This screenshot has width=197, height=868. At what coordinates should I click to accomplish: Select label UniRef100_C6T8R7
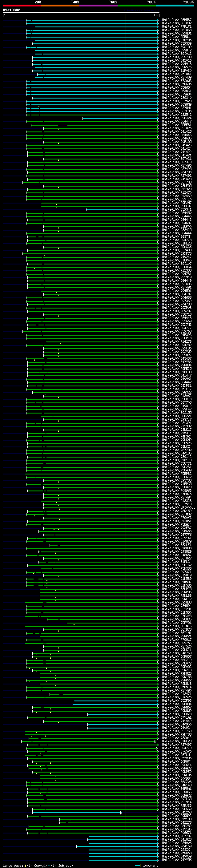[176, 558]
